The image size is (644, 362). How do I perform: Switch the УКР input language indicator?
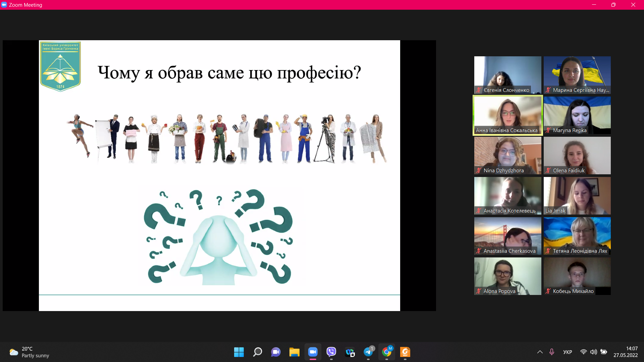tap(568, 352)
